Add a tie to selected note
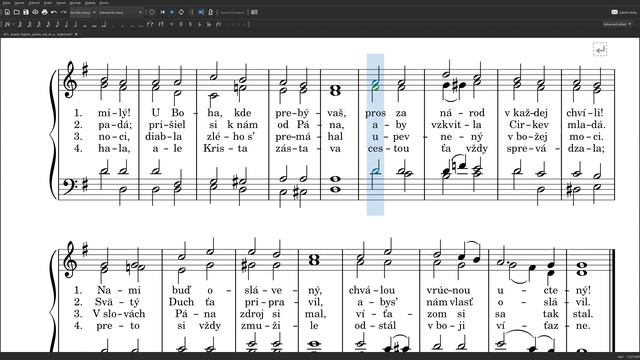 [150, 24]
